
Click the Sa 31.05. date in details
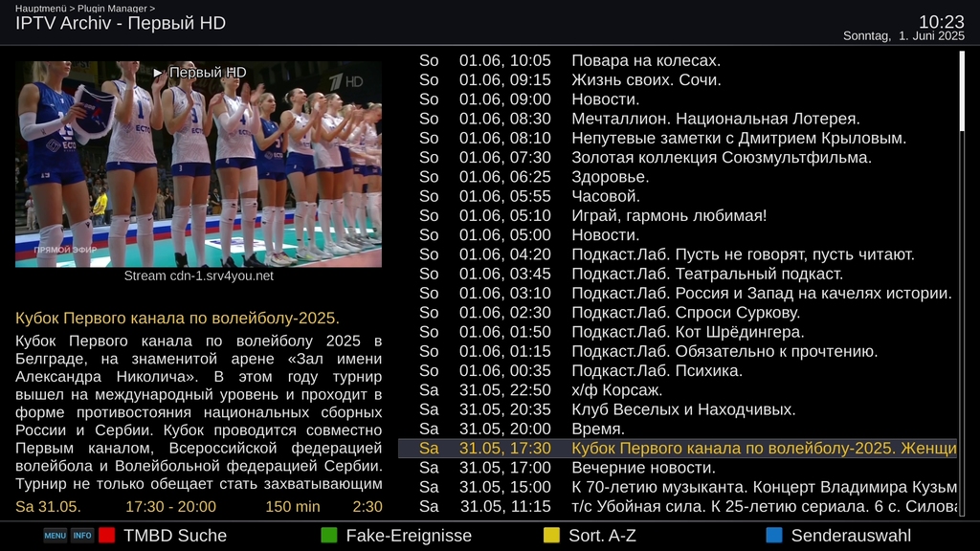[x=48, y=507]
